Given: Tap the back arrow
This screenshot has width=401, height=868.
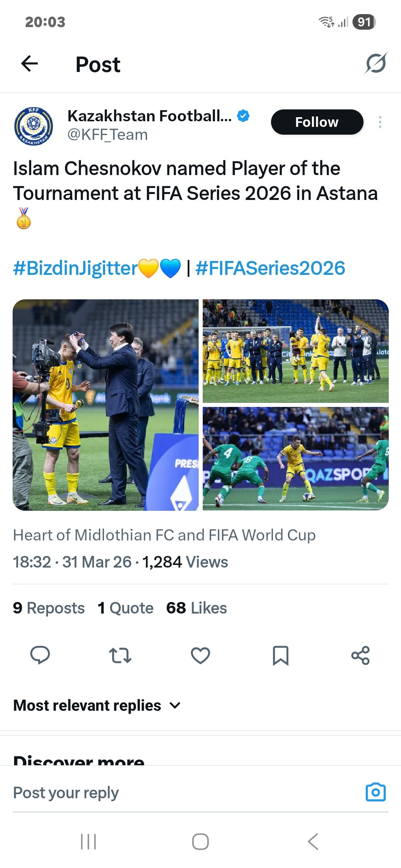Looking at the screenshot, I should [30, 64].
